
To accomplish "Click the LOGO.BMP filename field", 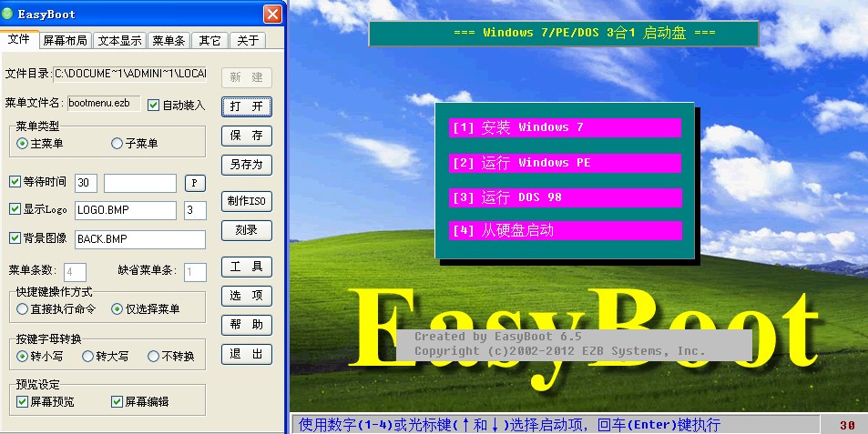I will [126, 210].
